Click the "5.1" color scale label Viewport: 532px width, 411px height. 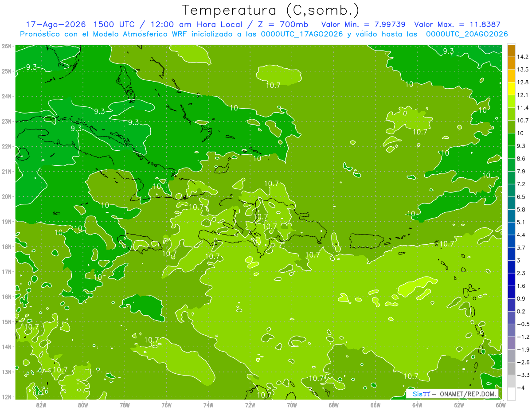[x=521, y=222]
